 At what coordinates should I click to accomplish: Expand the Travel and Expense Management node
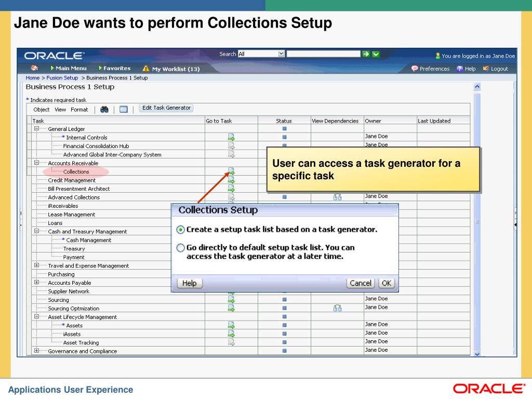pos(36,265)
